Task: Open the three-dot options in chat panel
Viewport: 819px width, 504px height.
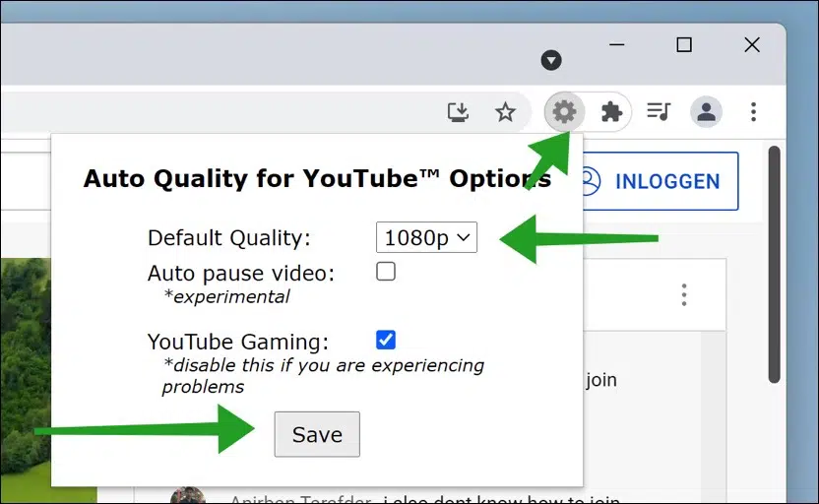Action: [x=684, y=295]
